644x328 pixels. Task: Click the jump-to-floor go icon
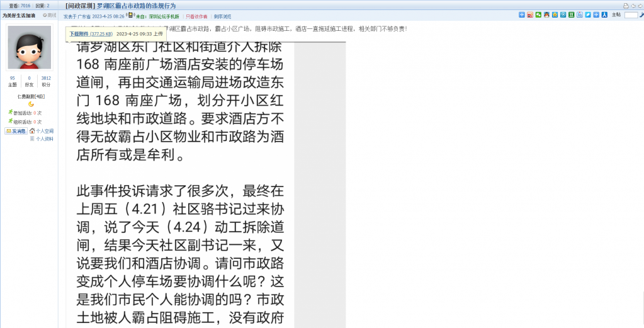641,14
